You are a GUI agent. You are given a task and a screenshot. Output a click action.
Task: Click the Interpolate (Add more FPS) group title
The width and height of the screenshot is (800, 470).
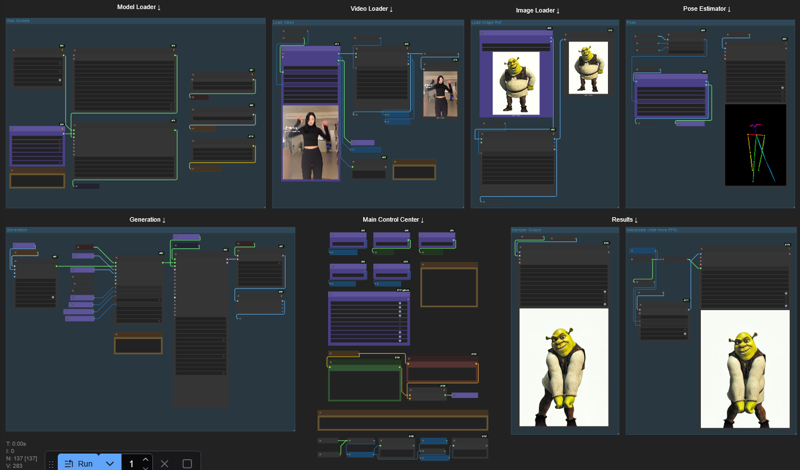(653, 230)
